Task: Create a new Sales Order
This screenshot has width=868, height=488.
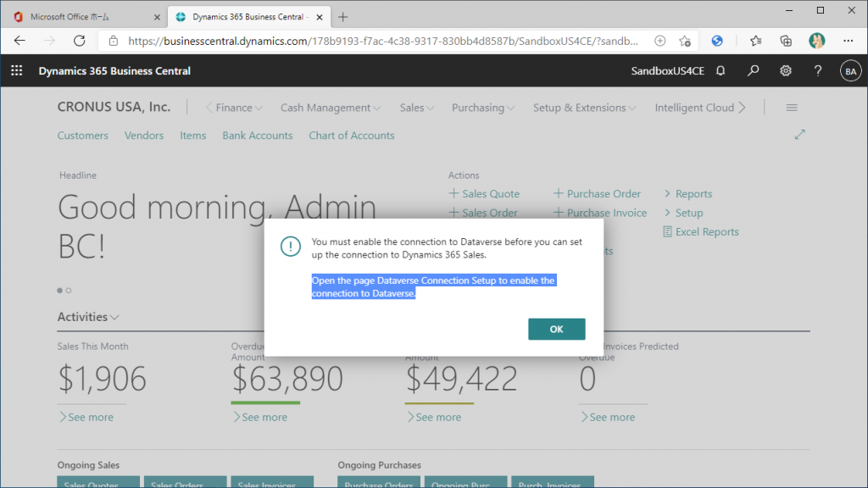Action: point(482,213)
